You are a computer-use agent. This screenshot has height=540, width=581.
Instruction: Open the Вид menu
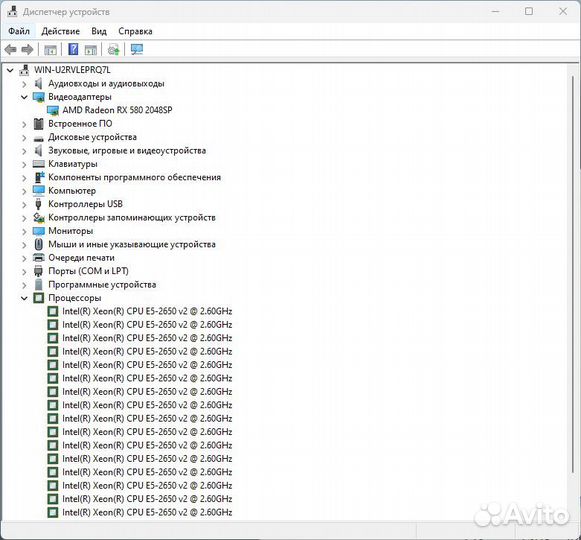[x=99, y=32]
